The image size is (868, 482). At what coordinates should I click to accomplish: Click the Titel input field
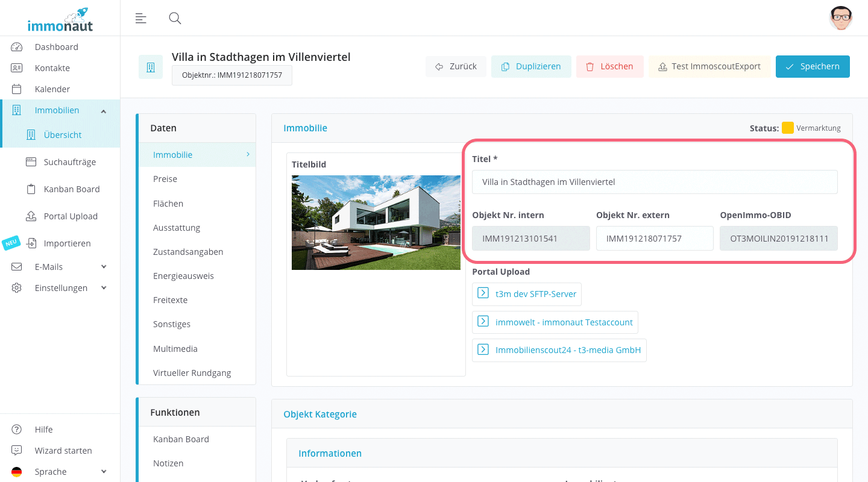point(655,182)
